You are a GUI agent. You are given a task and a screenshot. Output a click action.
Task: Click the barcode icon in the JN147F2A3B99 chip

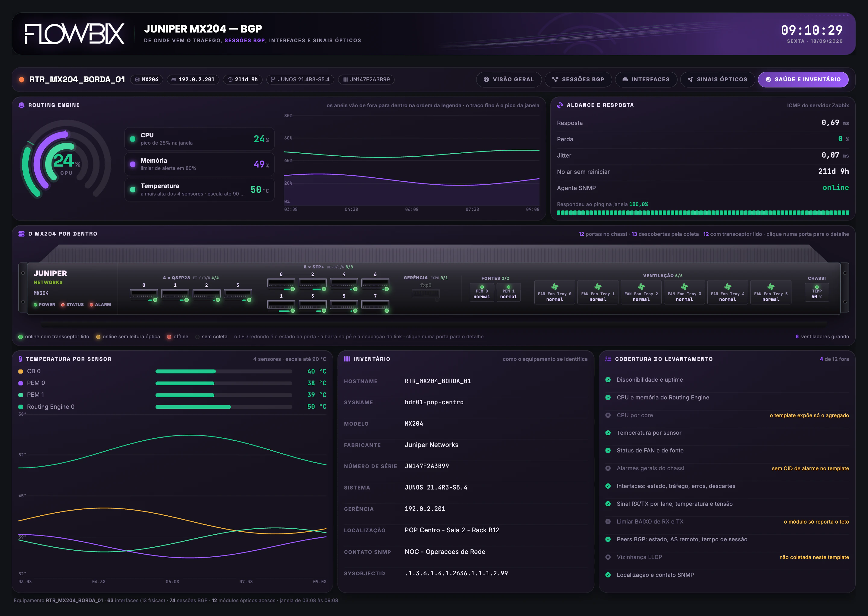tap(345, 80)
